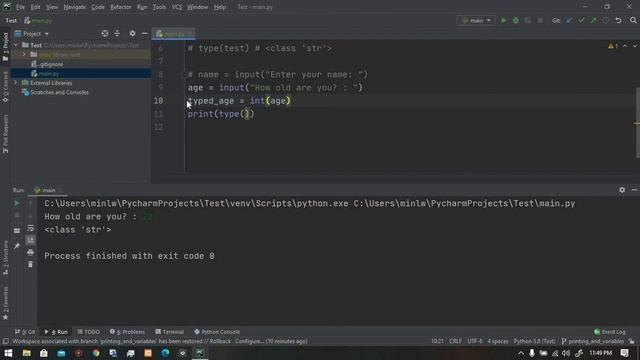Open the Refactor menu
This screenshot has width=640, height=360.
point(121,7)
